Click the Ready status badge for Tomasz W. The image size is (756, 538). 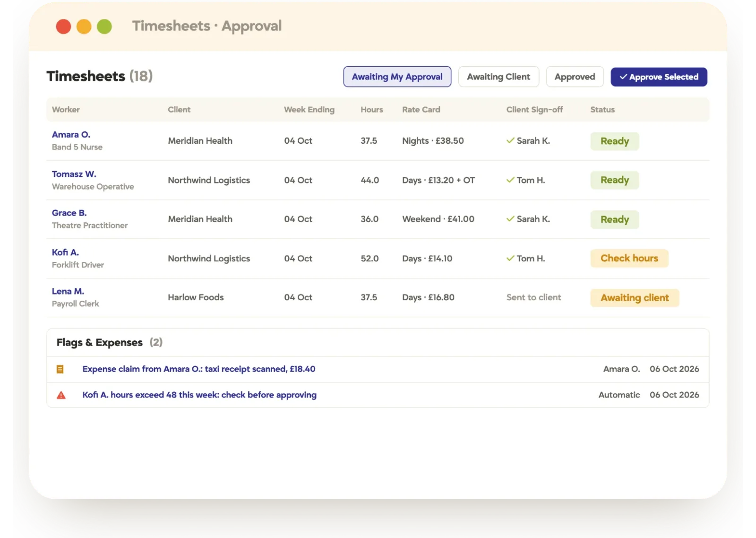click(614, 180)
